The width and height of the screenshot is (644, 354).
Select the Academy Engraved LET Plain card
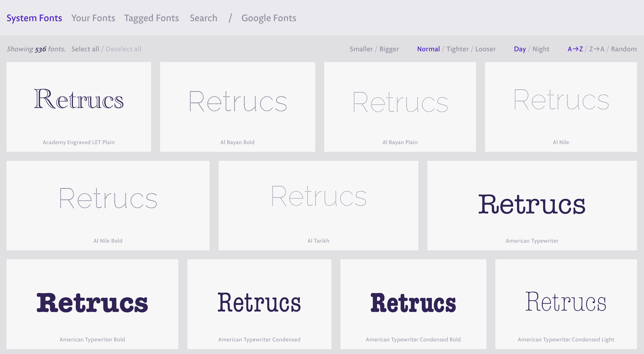tap(79, 107)
